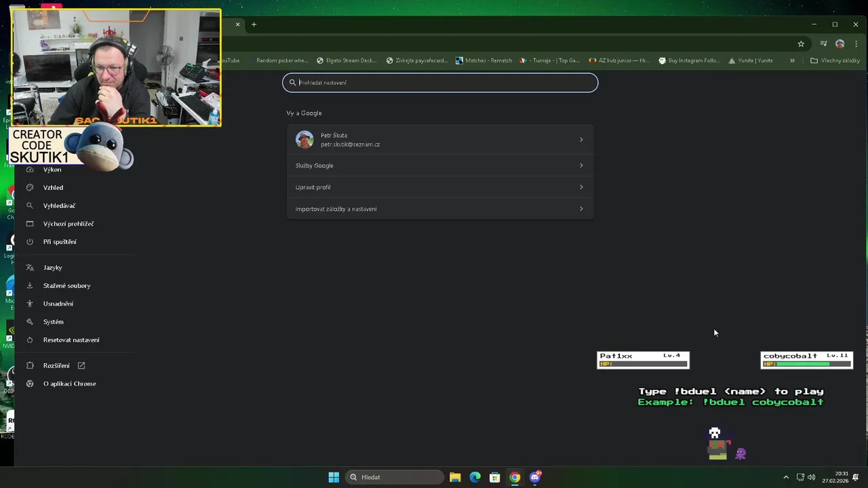Open the Vzhled appearance settings
868x488 pixels.
(x=53, y=188)
